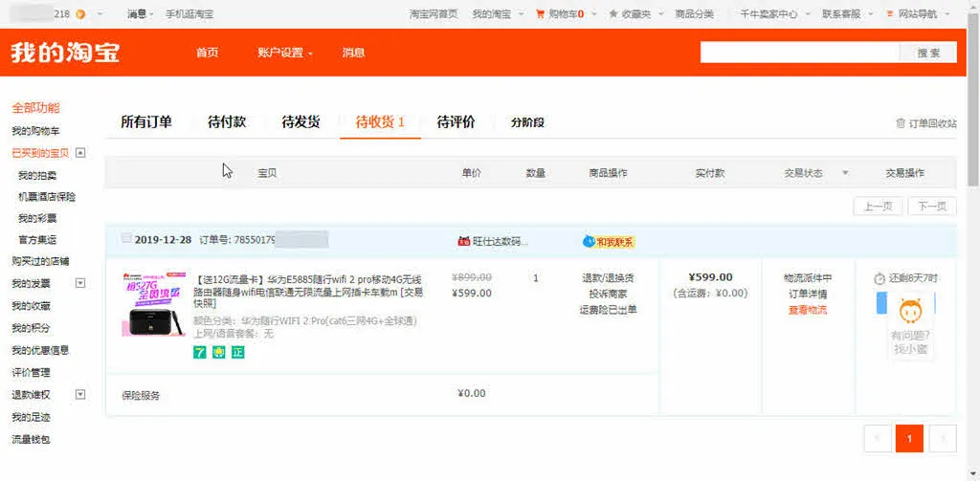The image size is (980, 481).
Task: Click the 查看物流 link
Action: [807, 310]
